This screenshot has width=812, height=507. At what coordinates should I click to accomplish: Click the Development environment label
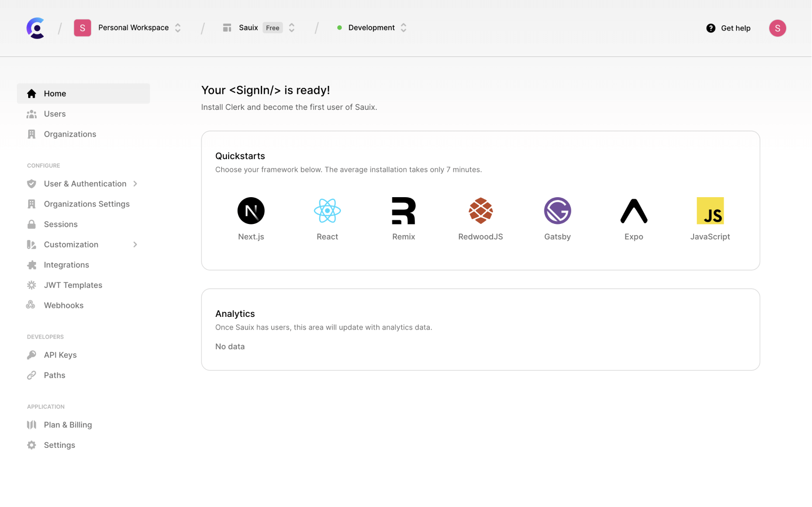(371, 28)
